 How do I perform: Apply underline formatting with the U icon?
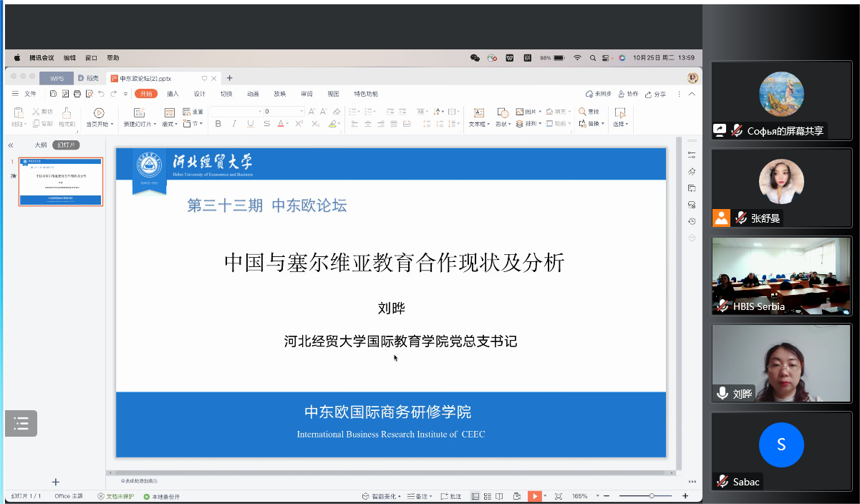pos(250,124)
